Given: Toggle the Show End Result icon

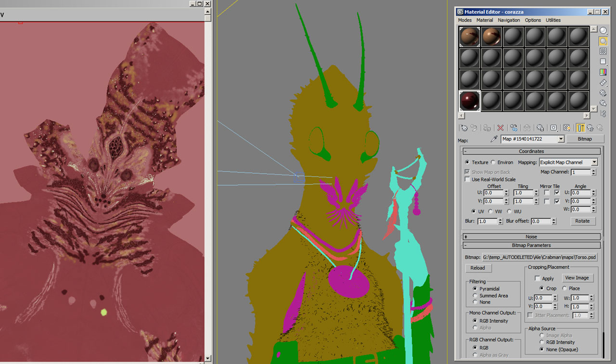Looking at the screenshot, I should (x=580, y=127).
